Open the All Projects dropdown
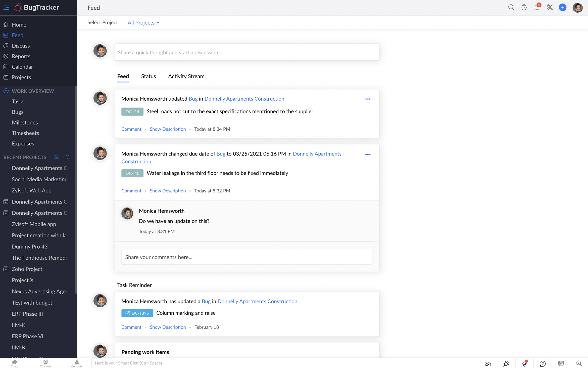 click(x=143, y=23)
